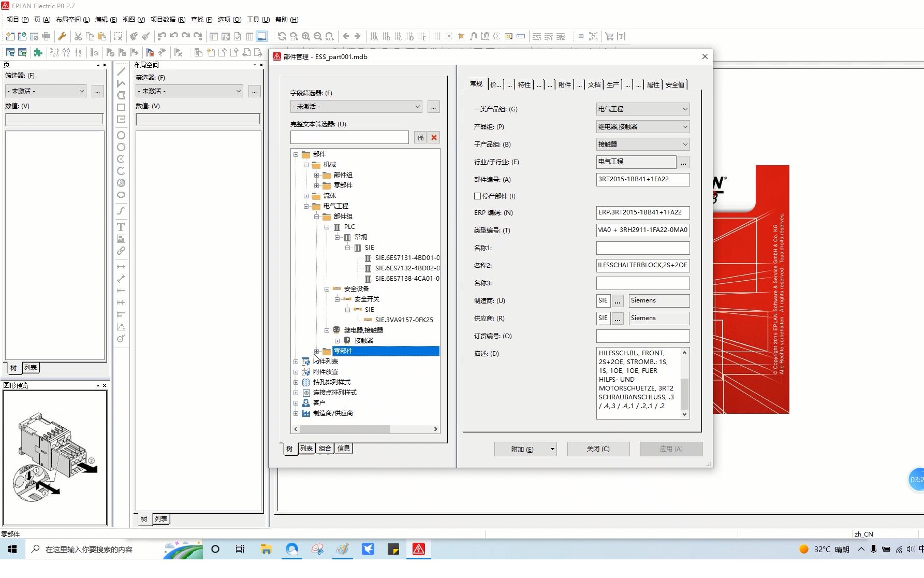924x578 pixels.
Task: Open the 附加 button dropdown arrow
Action: [x=552, y=449]
